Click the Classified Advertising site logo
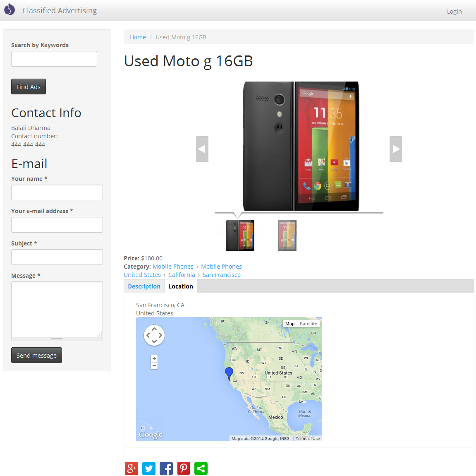The width and height of the screenshot is (476, 476). point(10,10)
